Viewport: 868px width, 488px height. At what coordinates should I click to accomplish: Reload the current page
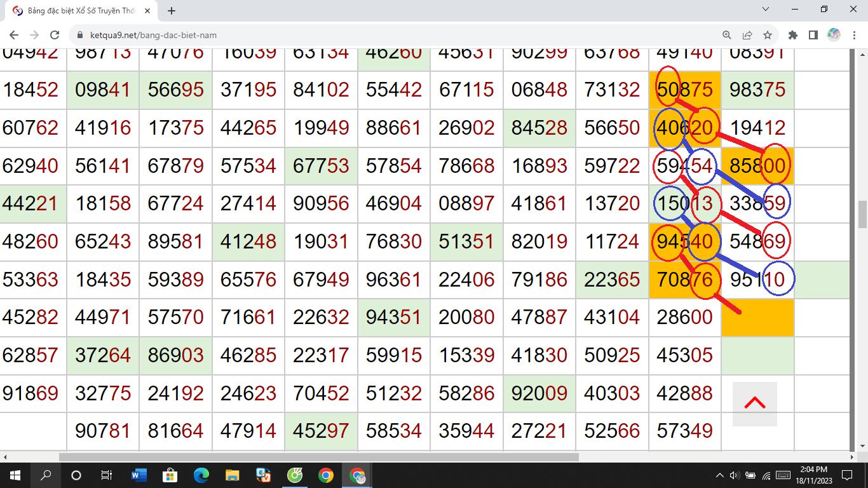pyautogui.click(x=55, y=35)
